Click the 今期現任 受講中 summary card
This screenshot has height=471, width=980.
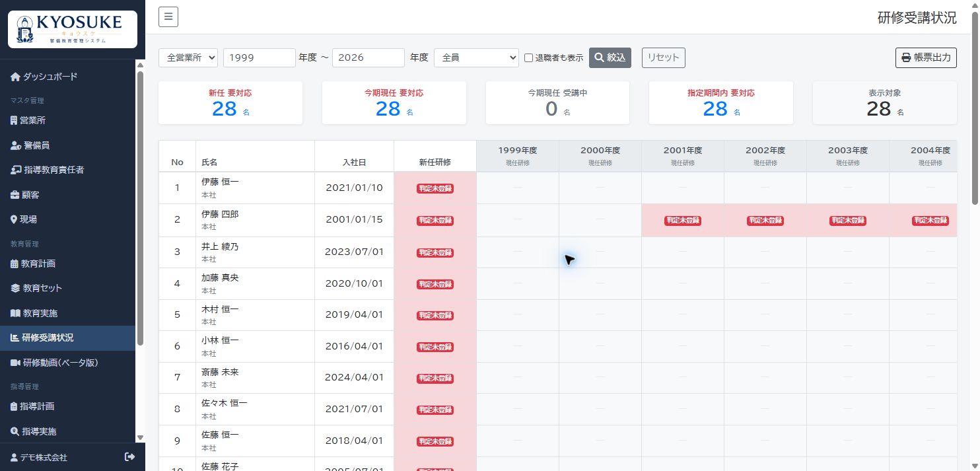point(557,102)
